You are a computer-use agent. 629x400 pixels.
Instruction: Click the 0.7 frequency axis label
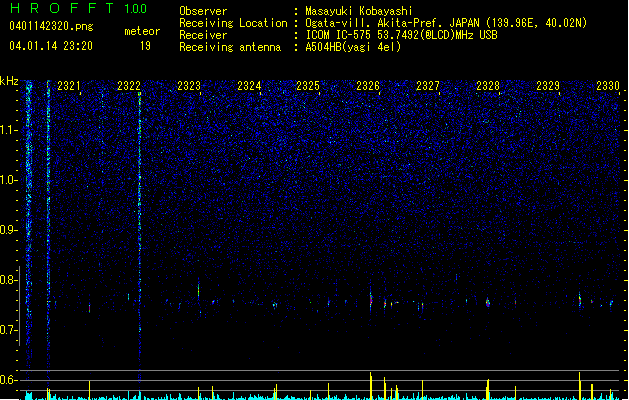pos(9,330)
